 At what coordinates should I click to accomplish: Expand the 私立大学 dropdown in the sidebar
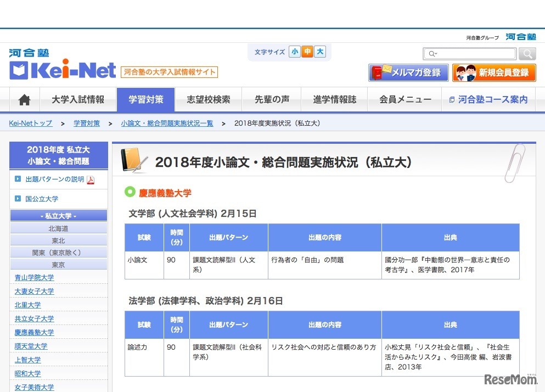[58, 216]
